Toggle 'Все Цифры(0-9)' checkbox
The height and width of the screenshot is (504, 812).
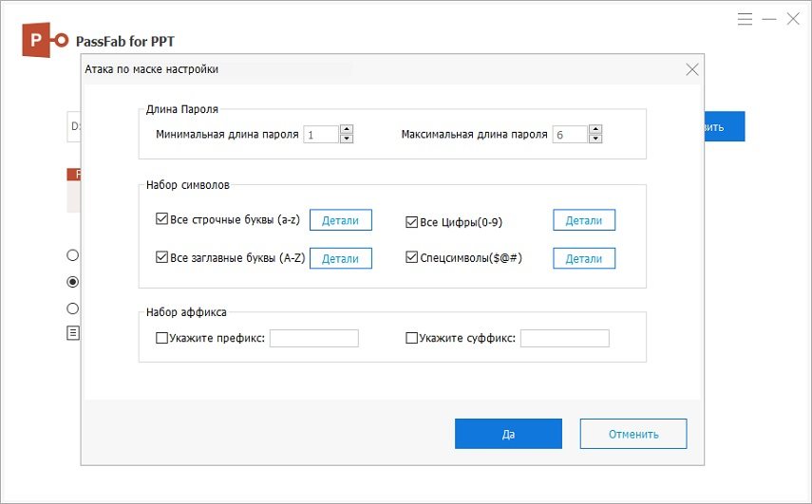click(411, 222)
